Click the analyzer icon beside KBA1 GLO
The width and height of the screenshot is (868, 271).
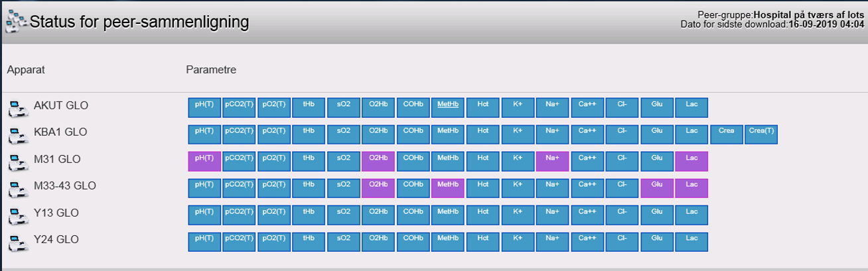point(15,135)
